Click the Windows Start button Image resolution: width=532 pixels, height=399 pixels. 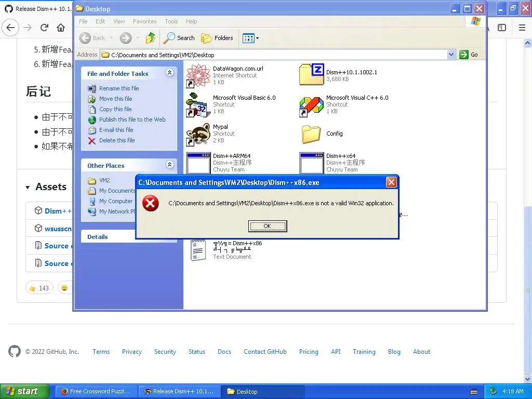click(x=24, y=392)
